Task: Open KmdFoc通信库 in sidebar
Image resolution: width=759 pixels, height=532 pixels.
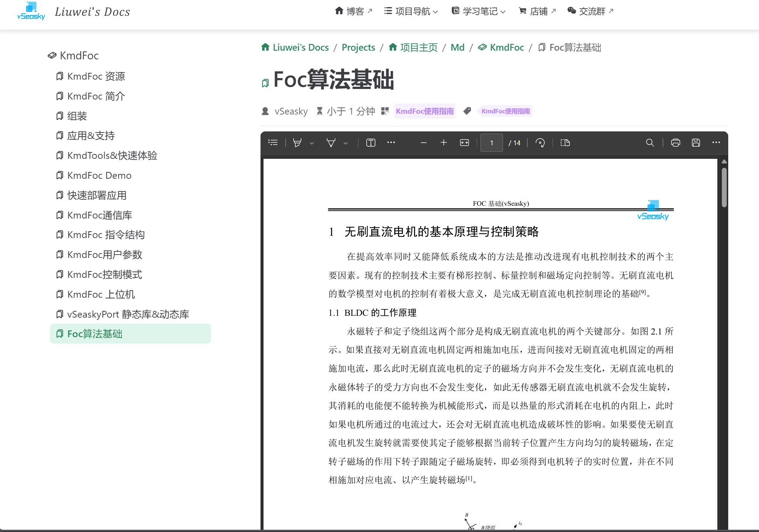Action: (130, 215)
